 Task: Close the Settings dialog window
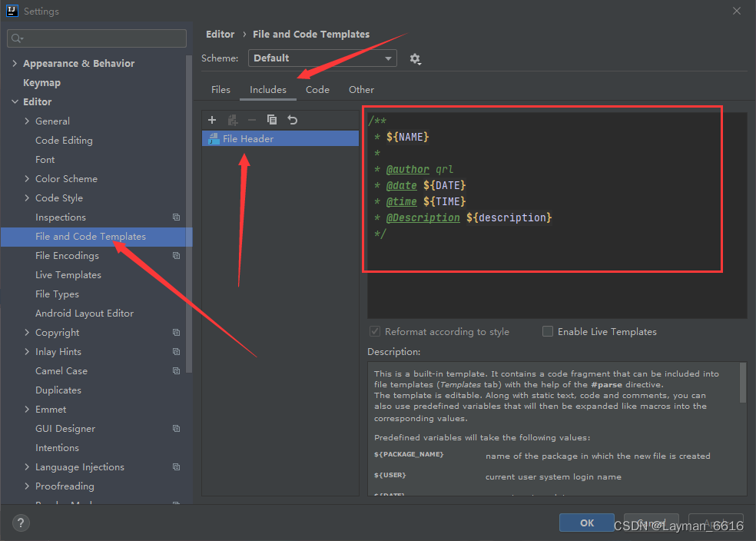[737, 11]
